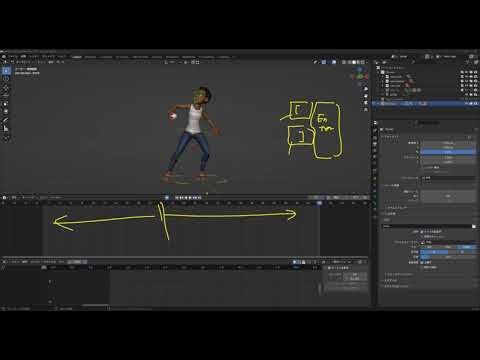480x360 pixels.
Task: Click the Resolution percentage slider
Action: [x=448, y=152]
